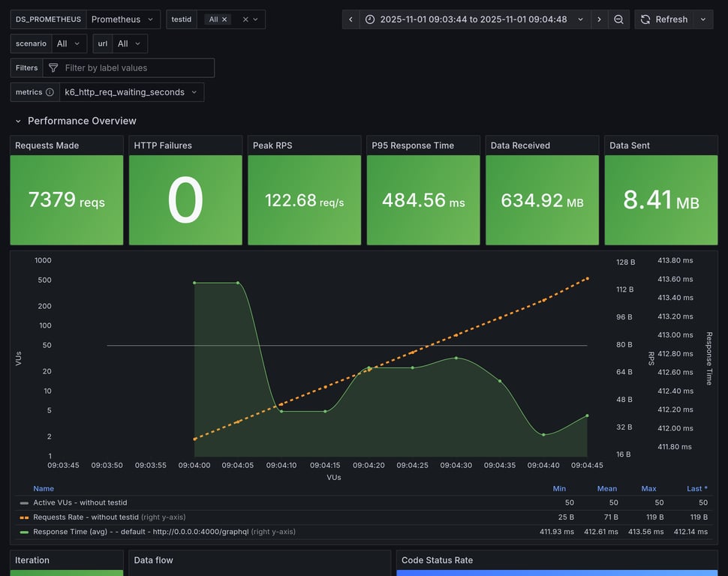Viewport: 728px width, 576px height.
Task: Open the refresh interval dropdown arrow
Action: coord(703,19)
